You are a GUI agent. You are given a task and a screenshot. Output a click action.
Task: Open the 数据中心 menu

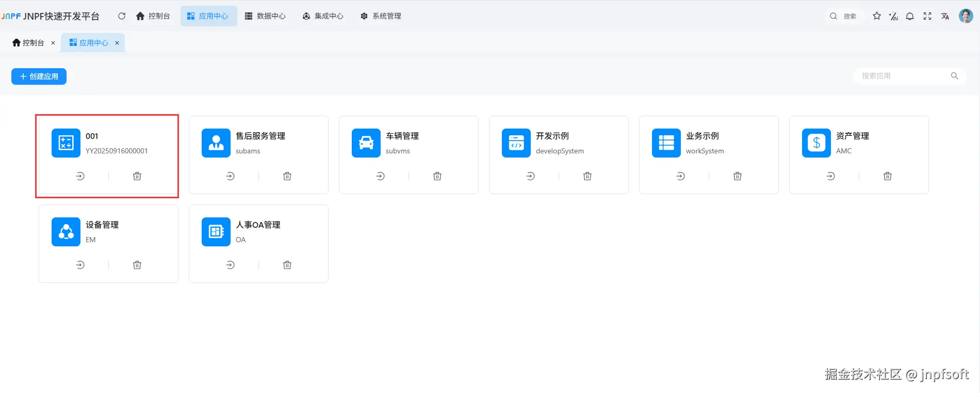point(265,16)
